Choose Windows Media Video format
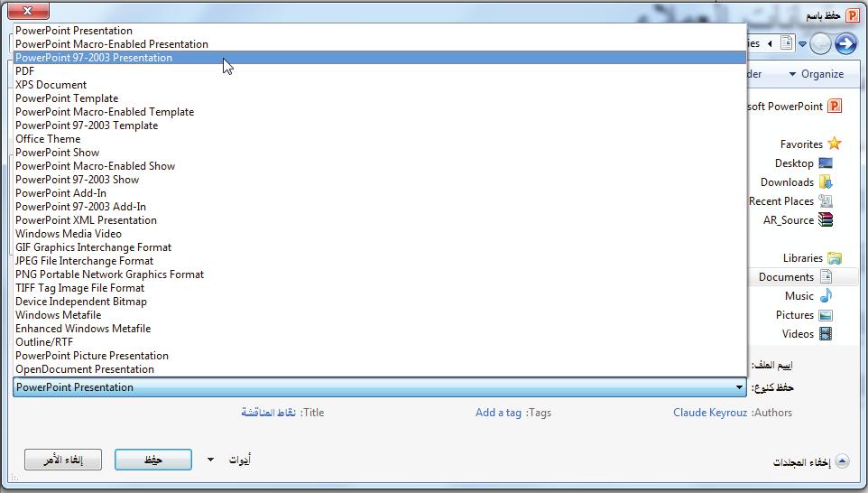This screenshot has width=868, height=493. [x=380, y=234]
